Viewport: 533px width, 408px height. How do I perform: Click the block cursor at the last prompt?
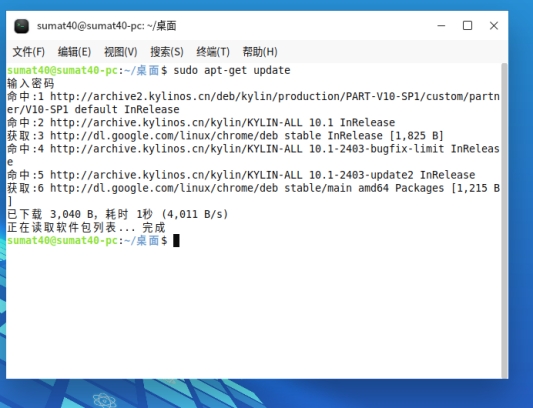coord(176,241)
